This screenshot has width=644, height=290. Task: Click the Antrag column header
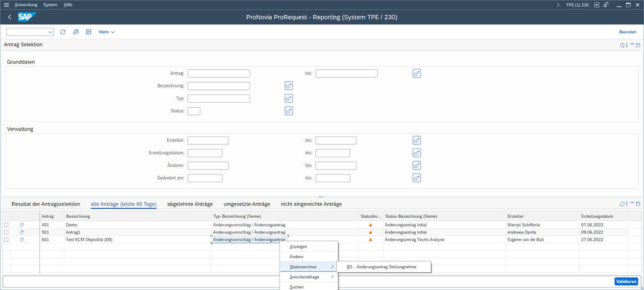(x=52, y=216)
